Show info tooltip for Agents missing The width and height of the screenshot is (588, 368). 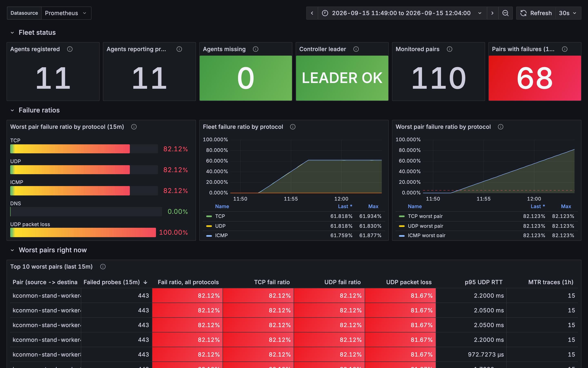coord(256,49)
